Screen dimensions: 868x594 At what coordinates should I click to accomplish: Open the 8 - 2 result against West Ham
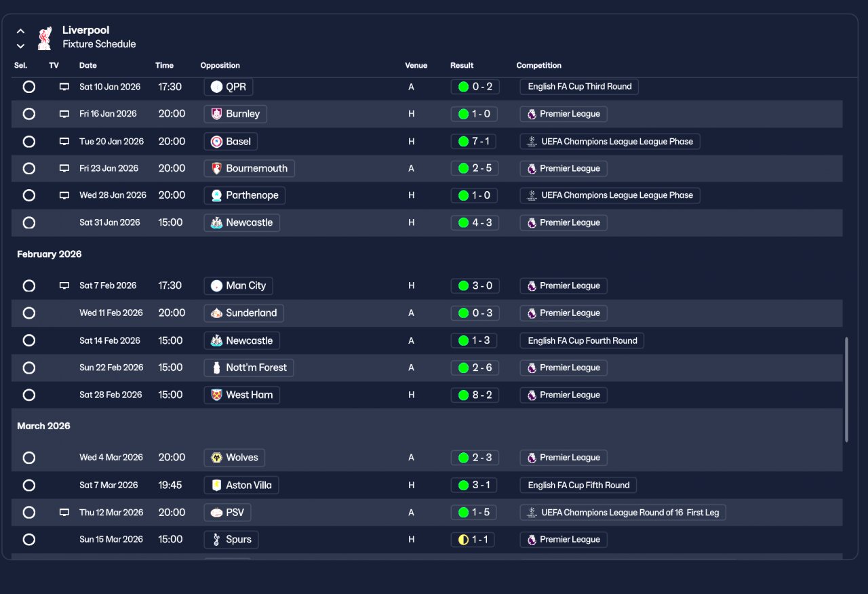click(475, 395)
